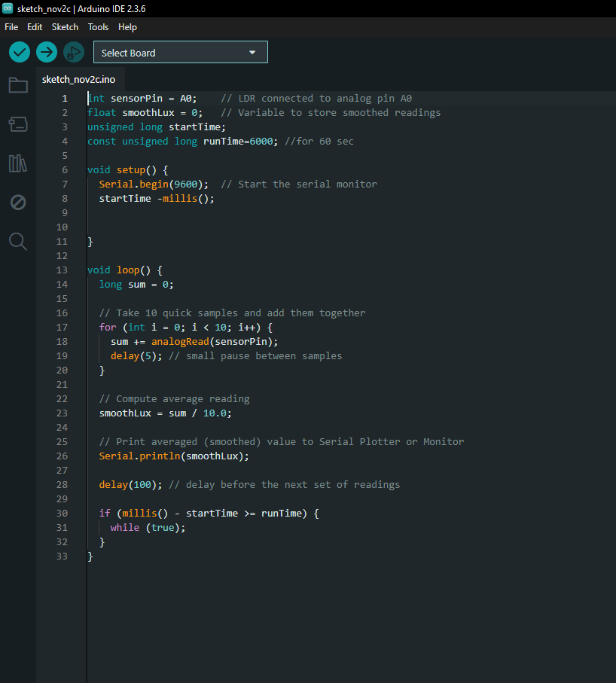Screen dimensions: 616x683
Task: Open the Tools menu
Action: (x=99, y=27)
